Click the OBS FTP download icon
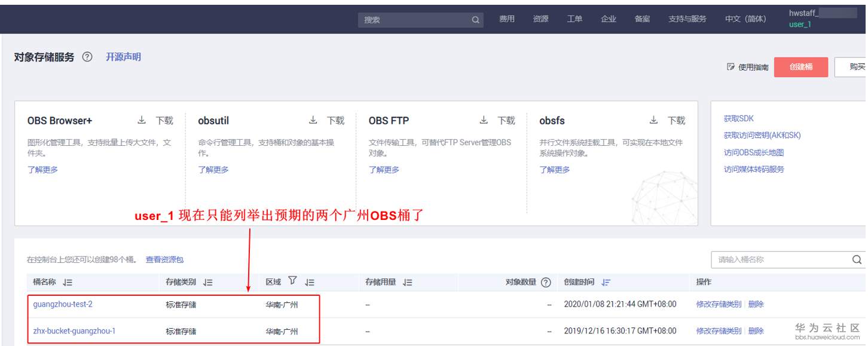Viewport: 868px width, 346px height. [484, 120]
